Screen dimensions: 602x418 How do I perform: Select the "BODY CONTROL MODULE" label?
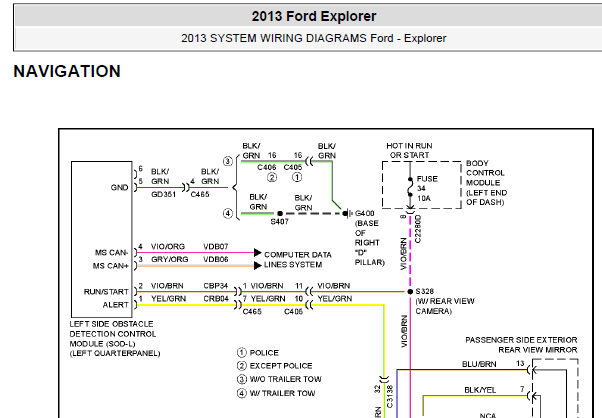[486, 183]
